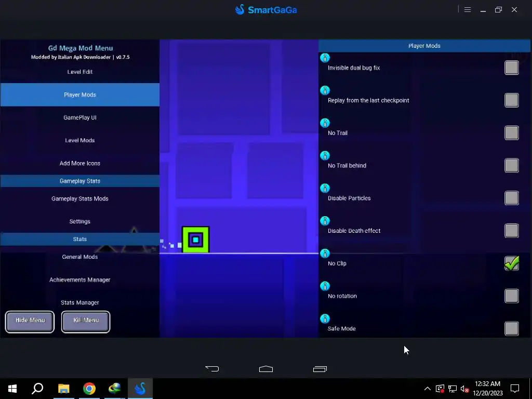Select SmartGaGa taskbar icon
Screen dimensions: 532x399
point(140,389)
